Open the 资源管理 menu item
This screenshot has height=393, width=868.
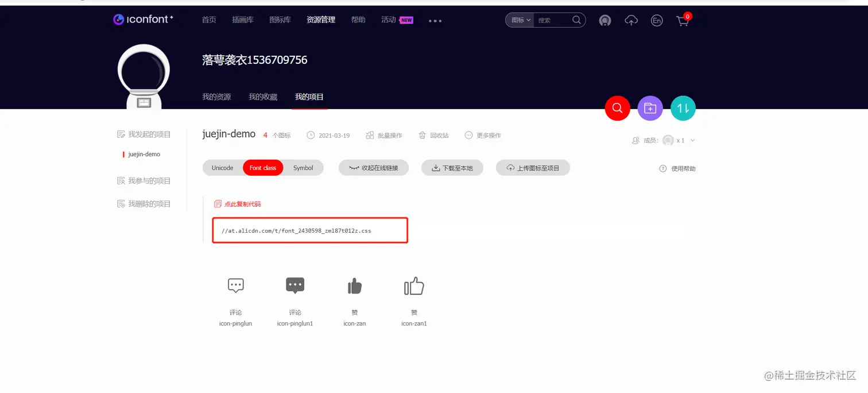pos(321,19)
